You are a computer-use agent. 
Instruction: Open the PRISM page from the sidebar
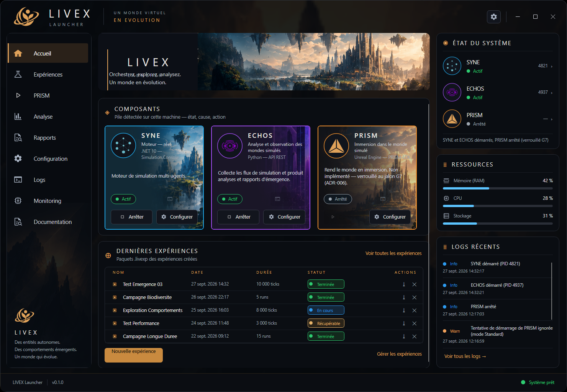point(48,95)
